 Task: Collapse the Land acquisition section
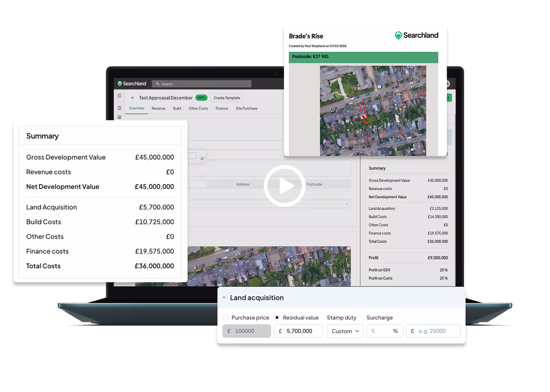click(x=224, y=297)
